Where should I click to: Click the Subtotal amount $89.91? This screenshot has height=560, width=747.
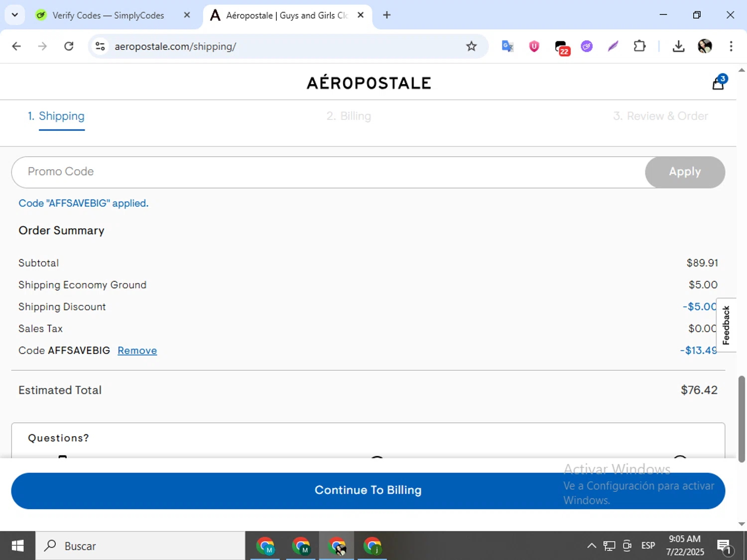tap(702, 263)
